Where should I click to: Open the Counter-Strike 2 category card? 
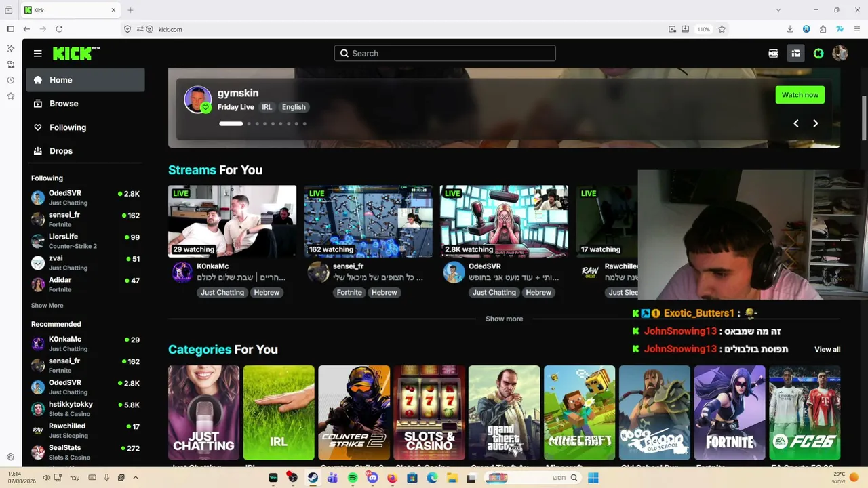354,413
